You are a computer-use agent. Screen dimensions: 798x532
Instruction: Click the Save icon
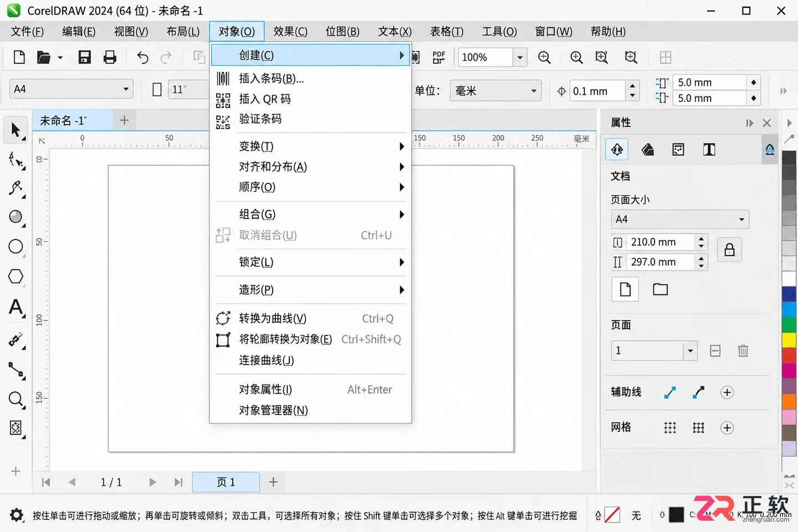point(84,57)
